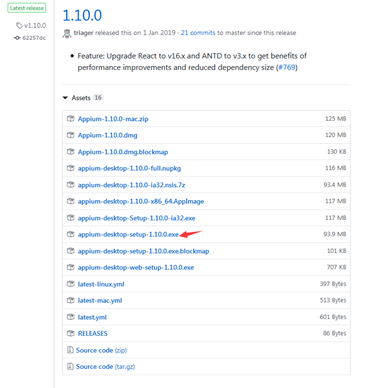Screen dimensions: 376x388
Task: Click package icon for x86_64.AppImage asset
Action: (70, 201)
